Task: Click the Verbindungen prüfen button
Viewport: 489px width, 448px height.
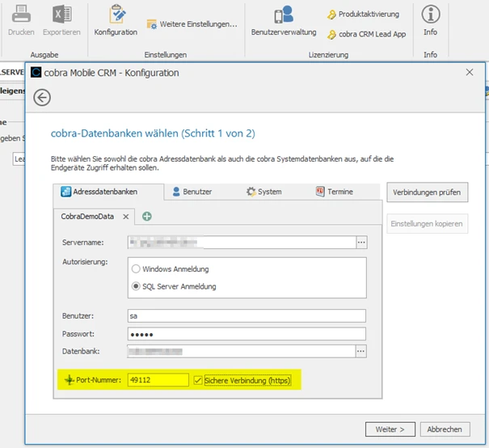Action: (427, 192)
